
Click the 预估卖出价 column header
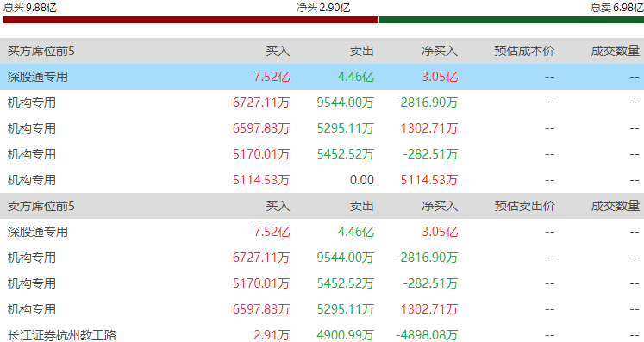[x=524, y=206]
